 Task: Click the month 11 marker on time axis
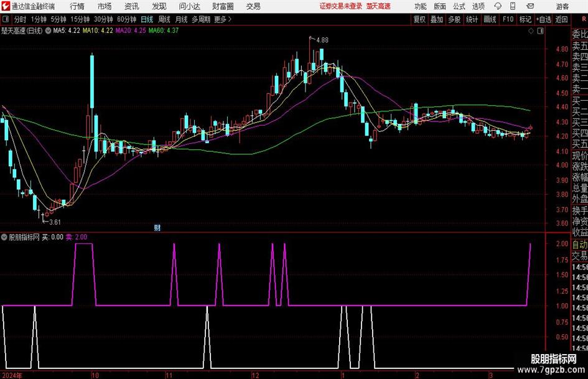click(169, 375)
